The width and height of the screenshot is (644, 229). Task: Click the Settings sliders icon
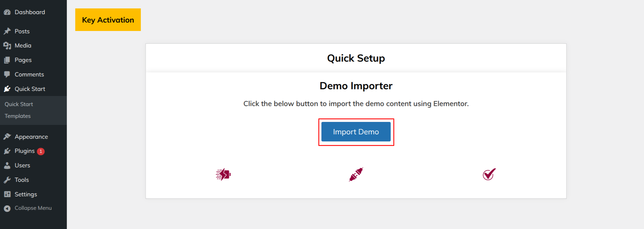click(7, 194)
